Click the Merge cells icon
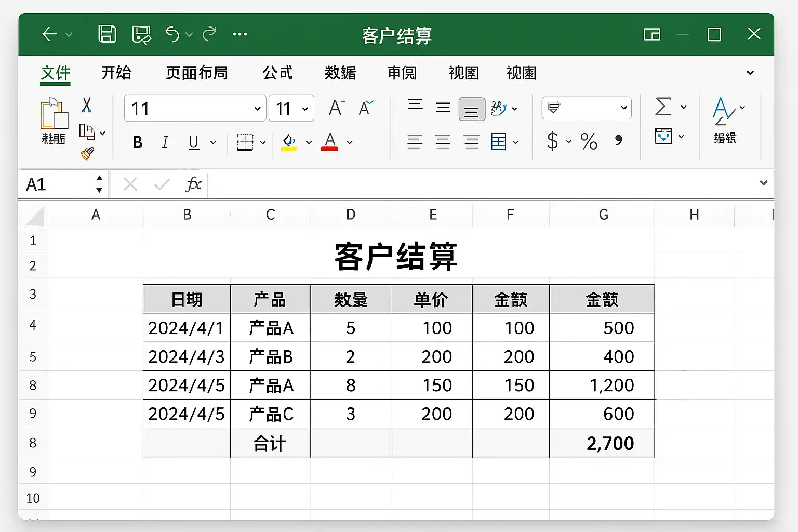The height and width of the screenshot is (532, 798). pyautogui.click(x=499, y=141)
